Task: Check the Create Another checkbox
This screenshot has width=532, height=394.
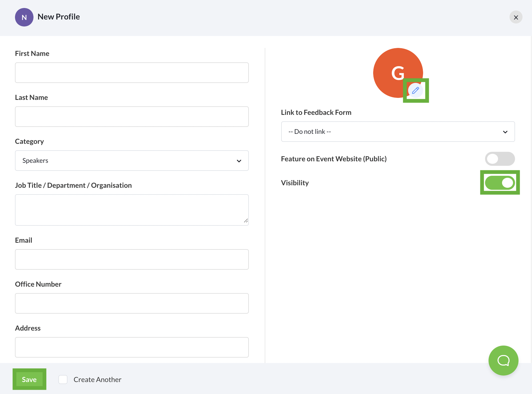Action: 63,380
